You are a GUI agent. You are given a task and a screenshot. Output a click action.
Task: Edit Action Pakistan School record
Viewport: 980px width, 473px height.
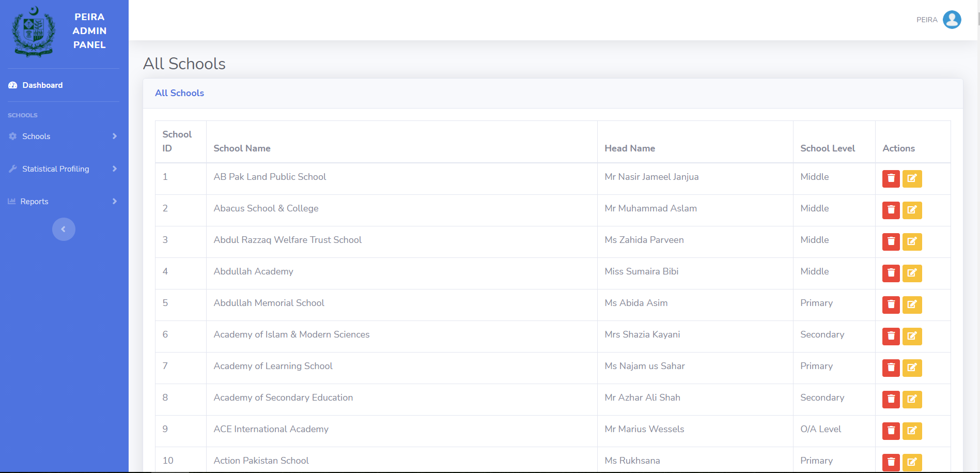(912, 462)
